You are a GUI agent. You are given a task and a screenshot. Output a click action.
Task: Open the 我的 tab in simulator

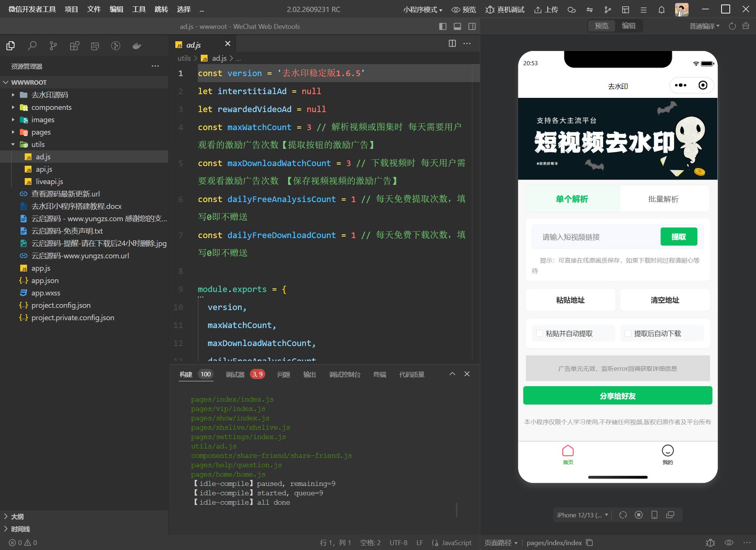click(x=668, y=454)
